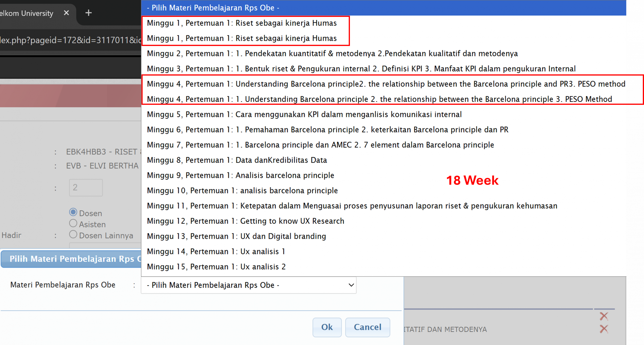Select Minggu 15 Ux analisis 2 option

(x=384, y=267)
